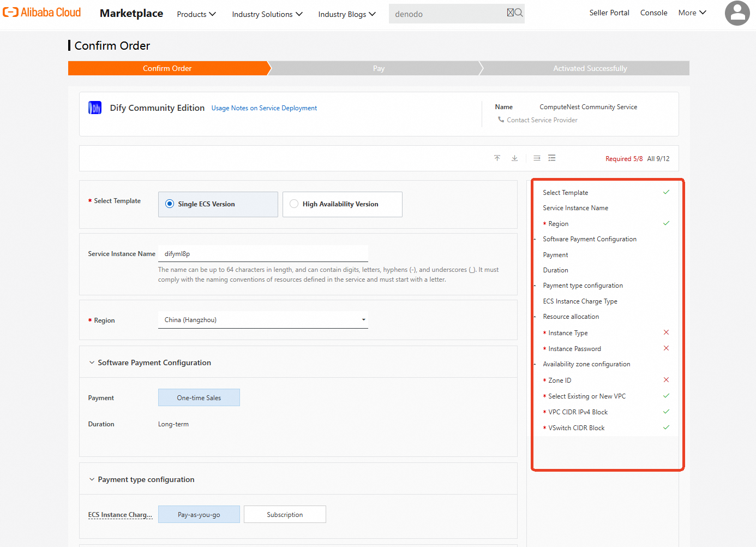
Task: Open the Region dropdown China (Hangzhou)
Action: click(x=263, y=320)
